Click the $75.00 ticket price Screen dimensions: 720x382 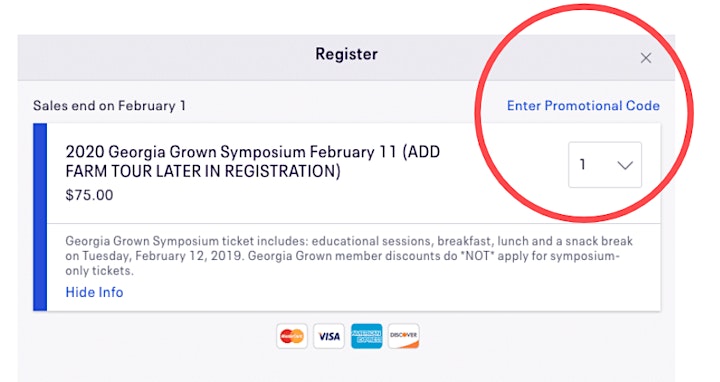[89, 195]
